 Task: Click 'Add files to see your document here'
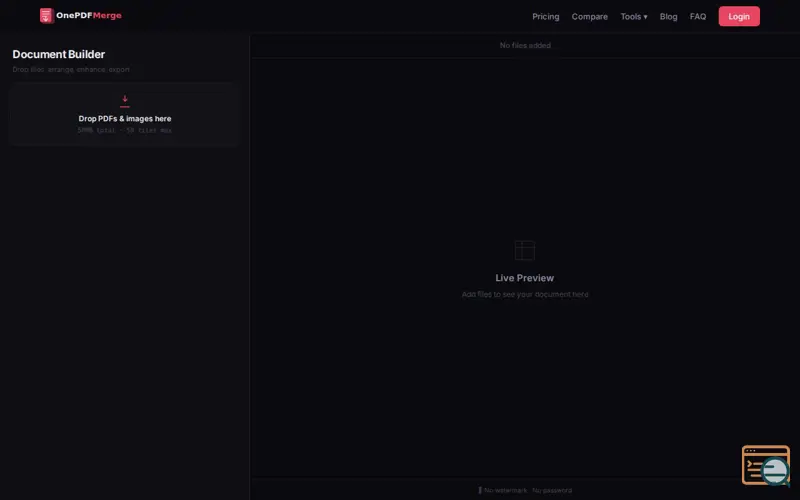point(525,294)
